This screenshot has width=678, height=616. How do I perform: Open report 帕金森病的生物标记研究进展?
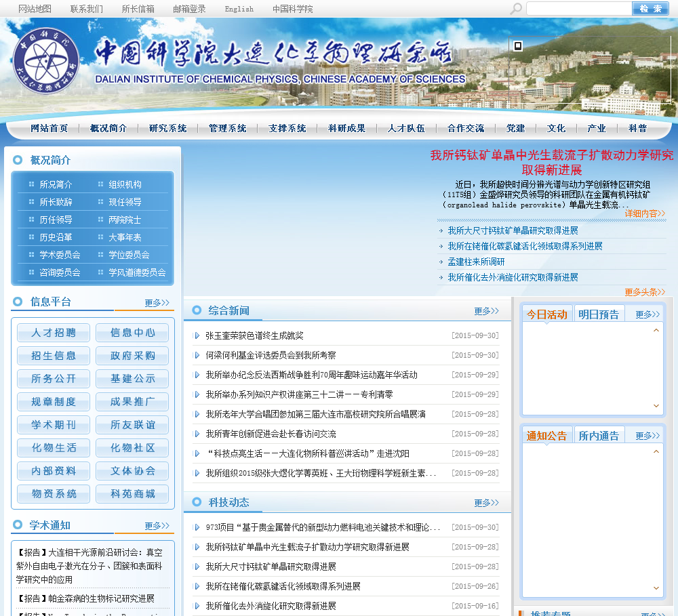[x=85, y=598]
